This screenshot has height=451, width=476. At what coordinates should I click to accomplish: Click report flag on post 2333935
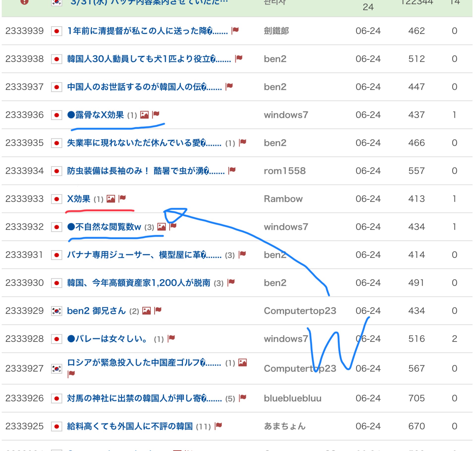(x=243, y=143)
